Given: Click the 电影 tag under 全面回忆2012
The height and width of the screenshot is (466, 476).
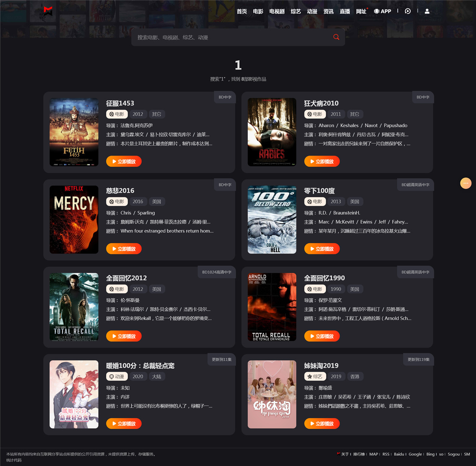Looking at the screenshot, I should tap(117, 289).
